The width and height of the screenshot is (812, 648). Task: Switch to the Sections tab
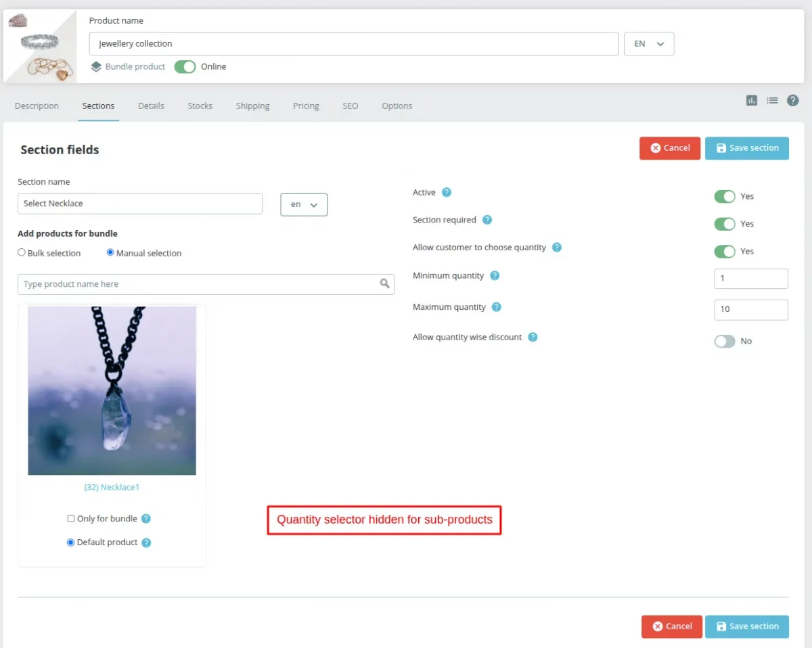(98, 106)
